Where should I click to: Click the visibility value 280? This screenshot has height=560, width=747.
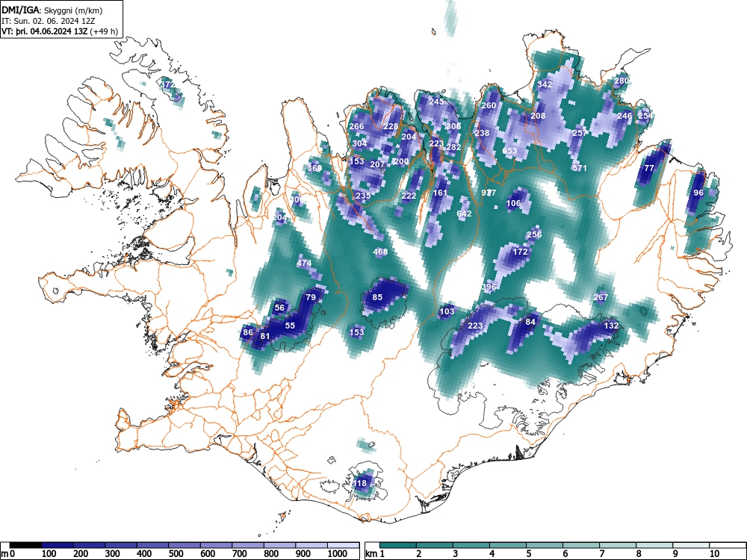(x=622, y=81)
